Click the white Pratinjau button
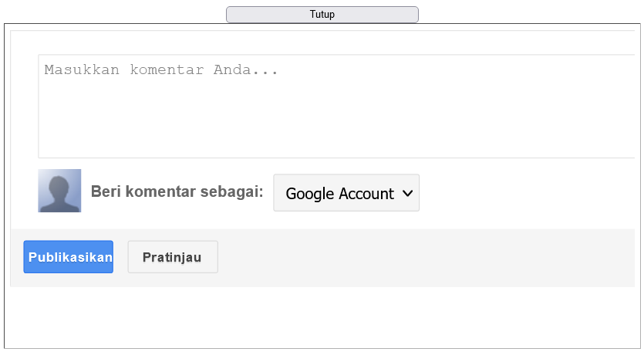The height and width of the screenshot is (352, 644). 173,257
